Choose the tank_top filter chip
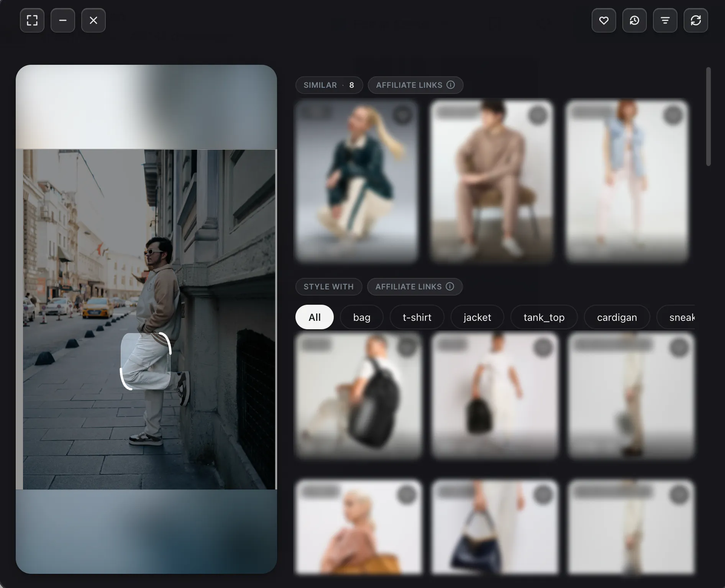725x588 pixels. [544, 317]
